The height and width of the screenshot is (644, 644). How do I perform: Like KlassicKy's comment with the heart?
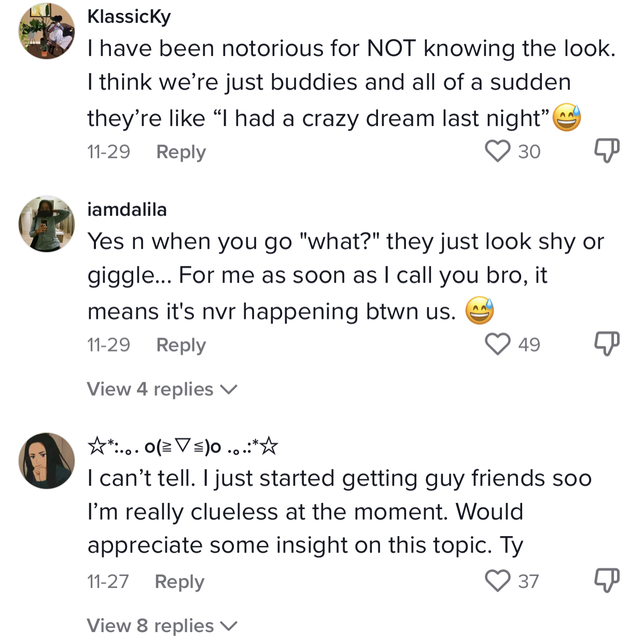tap(497, 151)
